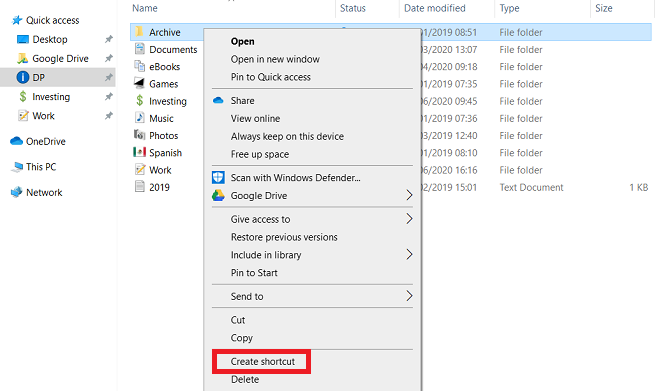Choose Pin to Quick access

pyautogui.click(x=271, y=77)
